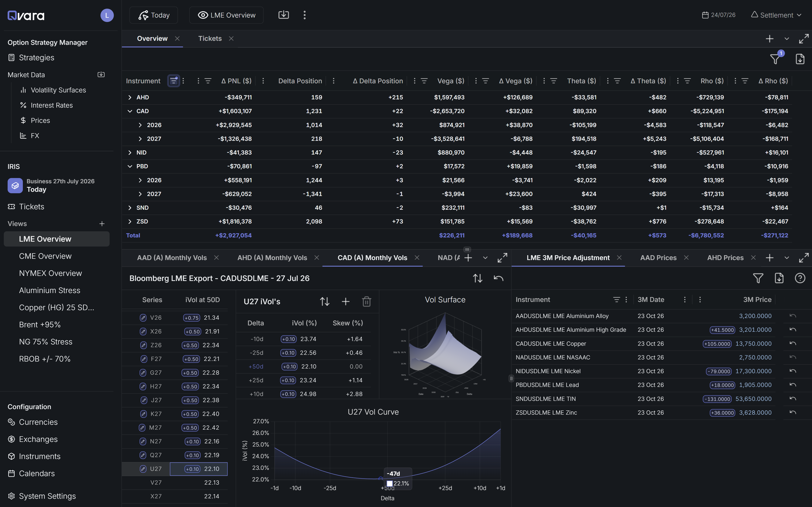This screenshot has height=507, width=812.
Task: Click the NIDUSDLME LME Nickel 3M price
Action: tap(753, 371)
